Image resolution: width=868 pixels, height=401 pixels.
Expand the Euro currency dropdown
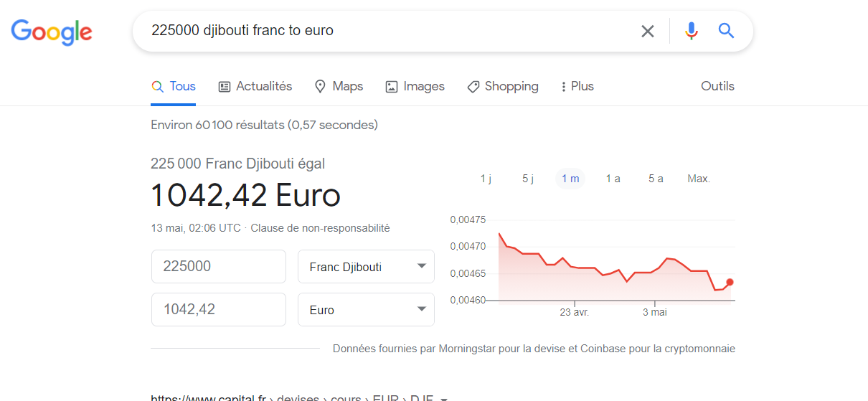(x=366, y=310)
